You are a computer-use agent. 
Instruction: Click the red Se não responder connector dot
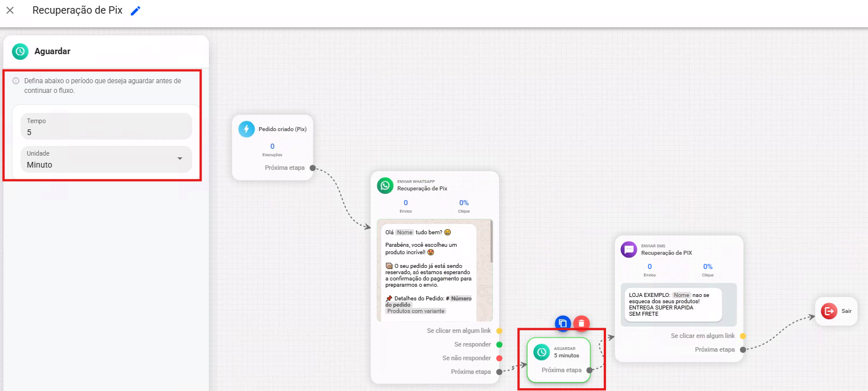[x=499, y=358]
